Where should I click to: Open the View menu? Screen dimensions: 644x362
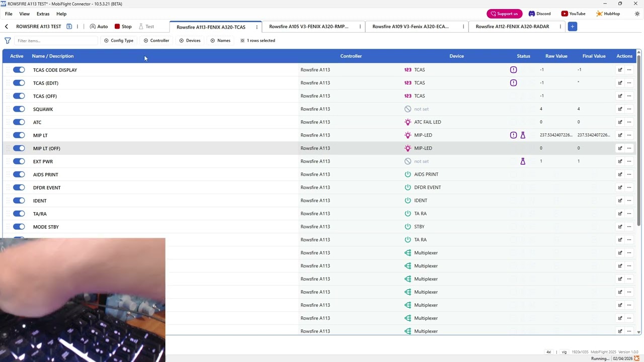coord(24,14)
